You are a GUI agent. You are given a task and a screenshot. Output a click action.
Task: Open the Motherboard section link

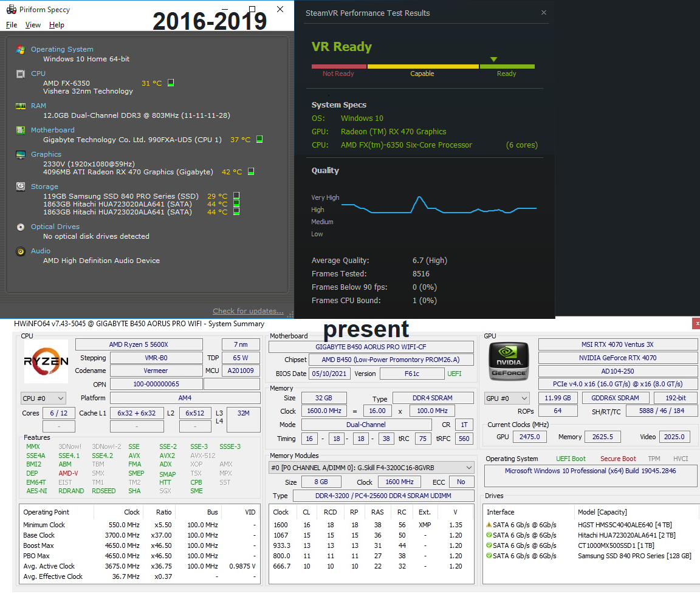click(x=53, y=130)
